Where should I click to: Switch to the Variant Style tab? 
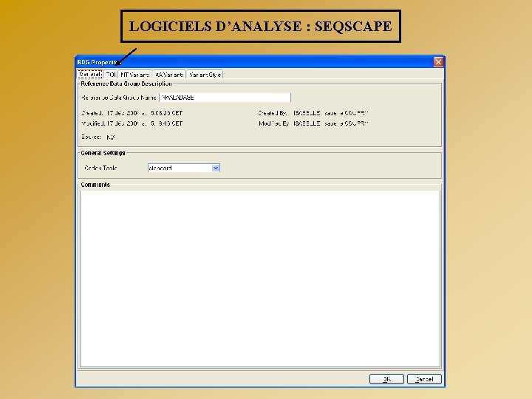tap(205, 75)
